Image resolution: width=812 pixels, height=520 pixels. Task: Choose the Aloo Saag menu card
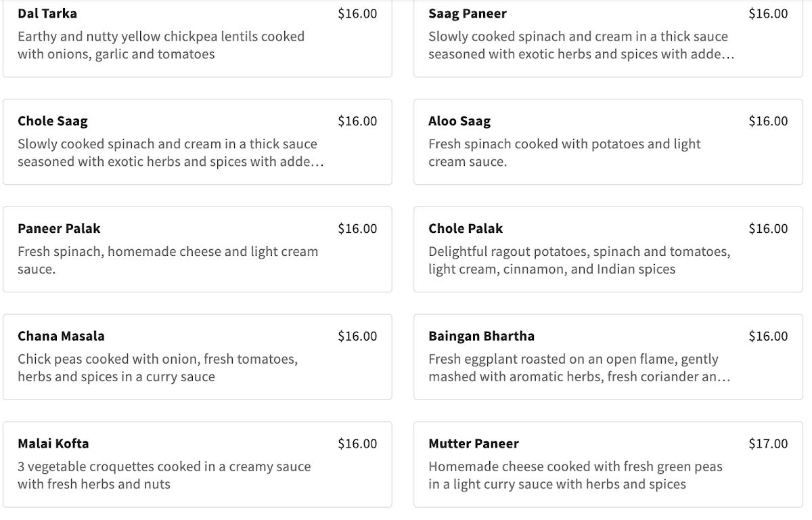(x=606, y=142)
